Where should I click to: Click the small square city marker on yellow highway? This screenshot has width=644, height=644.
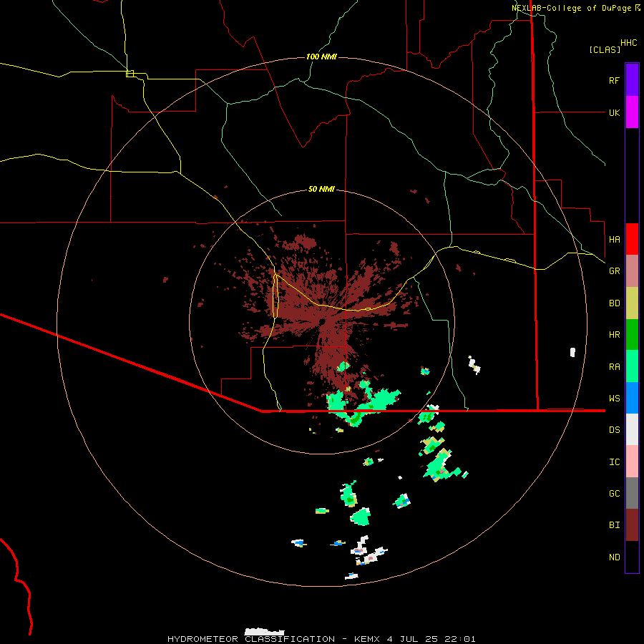(130, 74)
